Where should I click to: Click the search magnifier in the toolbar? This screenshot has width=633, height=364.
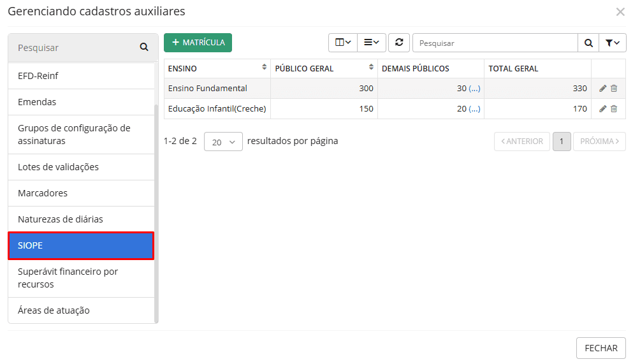[x=588, y=43]
